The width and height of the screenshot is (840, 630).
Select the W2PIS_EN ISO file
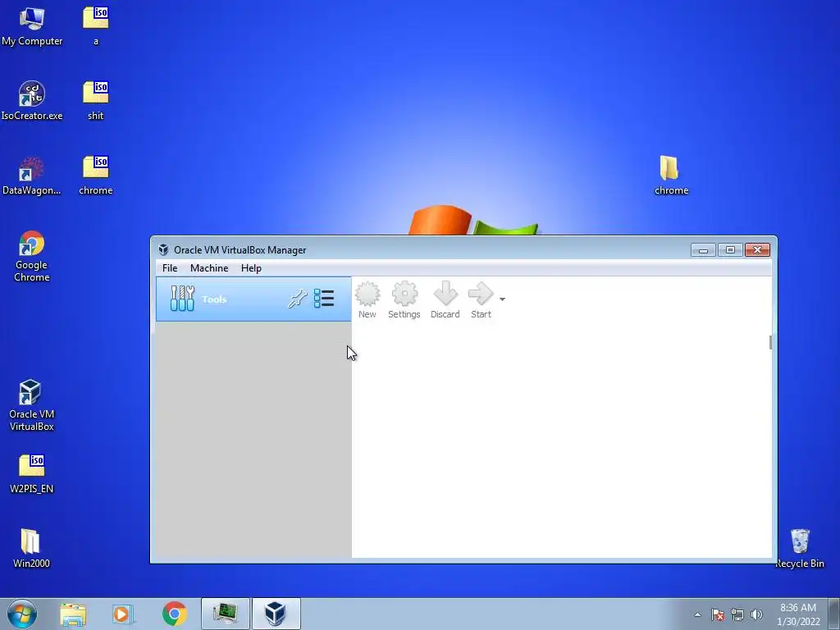(32, 473)
